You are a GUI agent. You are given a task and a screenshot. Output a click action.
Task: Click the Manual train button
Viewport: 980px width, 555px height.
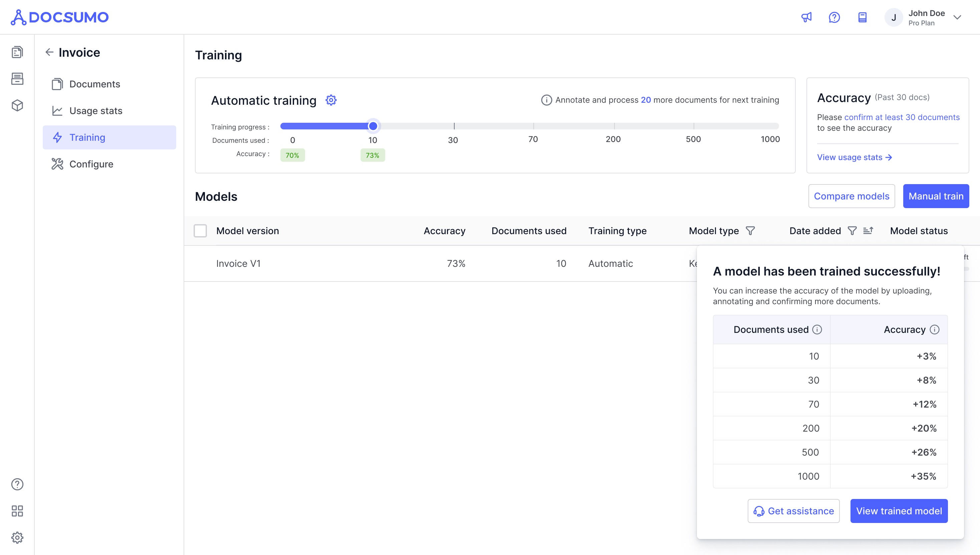(x=935, y=196)
